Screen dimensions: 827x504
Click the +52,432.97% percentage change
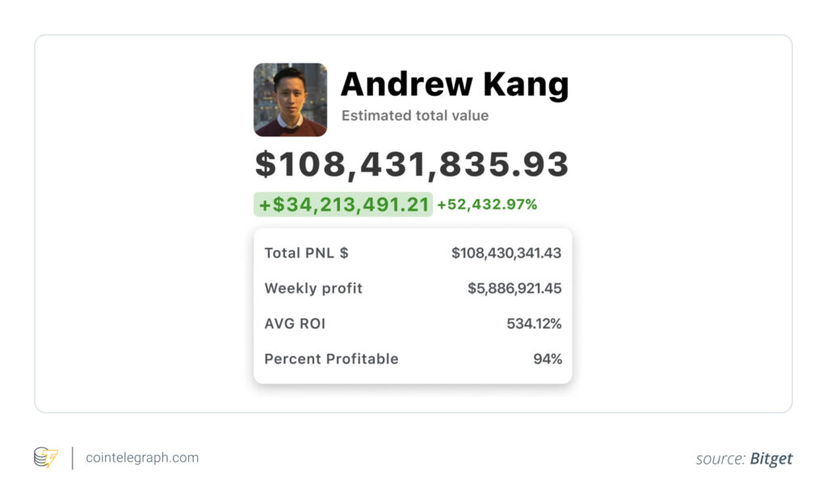tap(487, 204)
